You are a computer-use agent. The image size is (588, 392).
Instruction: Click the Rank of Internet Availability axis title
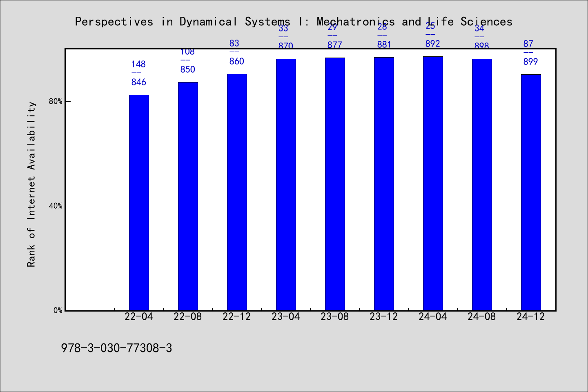click(31, 184)
